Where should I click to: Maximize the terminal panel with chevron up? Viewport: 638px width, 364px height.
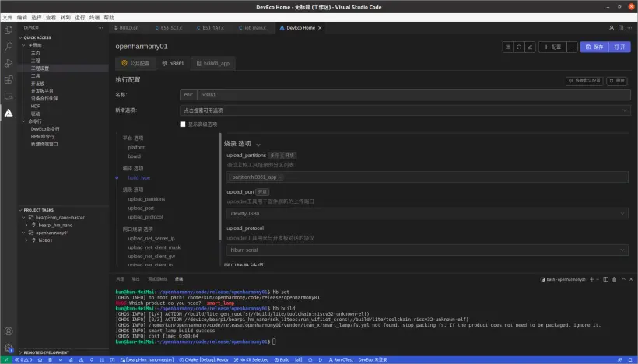click(623, 279)
